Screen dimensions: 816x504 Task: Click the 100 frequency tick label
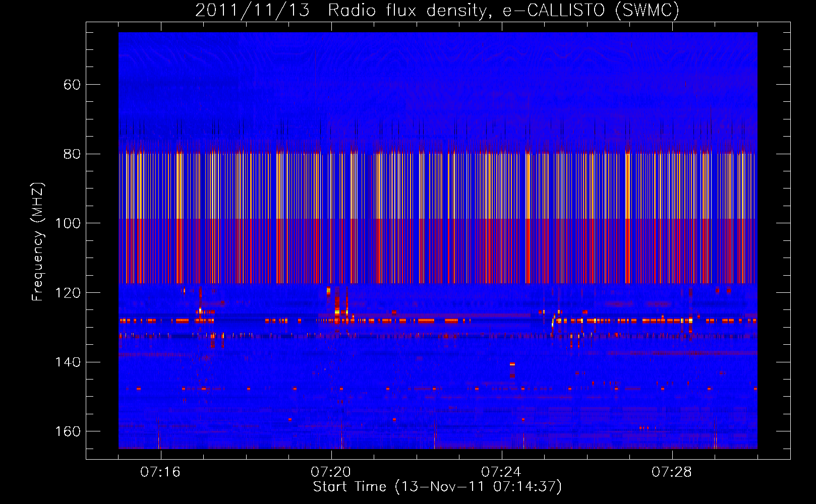pos(68,223)
